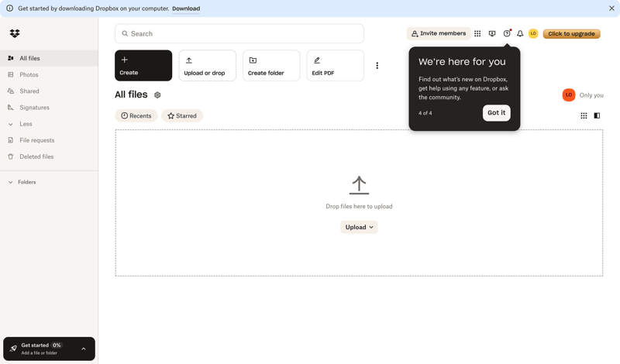The image size is (620, 364).
Task: Open All files settings gear icon
Action: click(x=157, y=94)
